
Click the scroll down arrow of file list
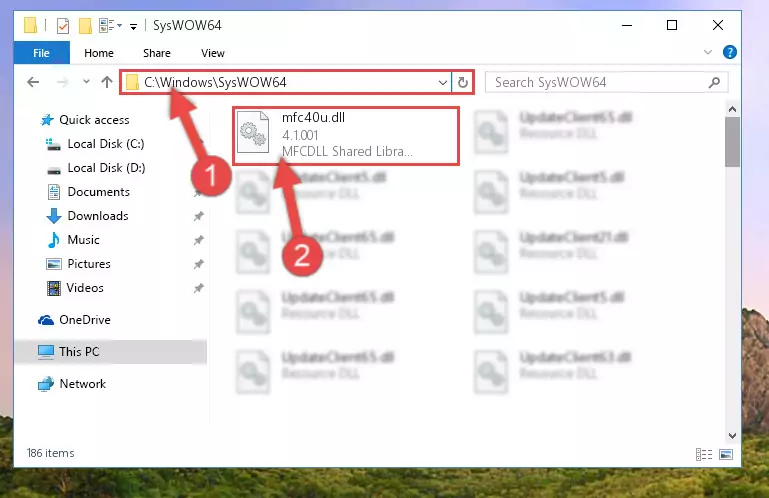pos(732,436)
